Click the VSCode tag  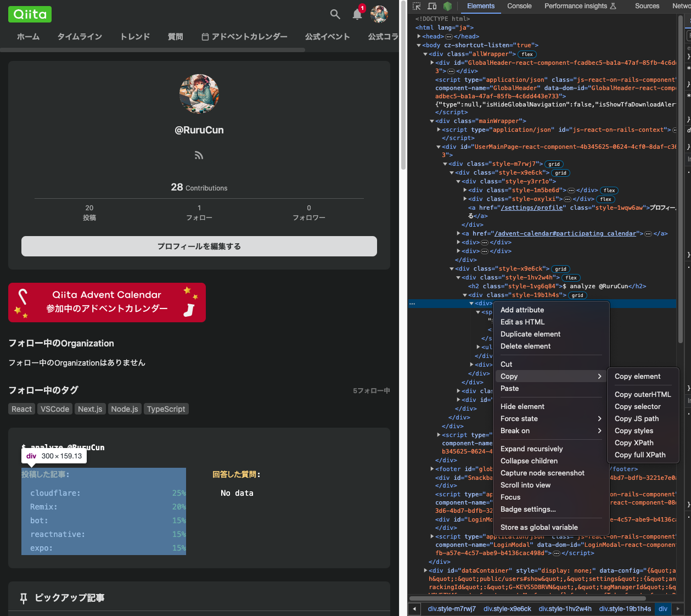55,409
